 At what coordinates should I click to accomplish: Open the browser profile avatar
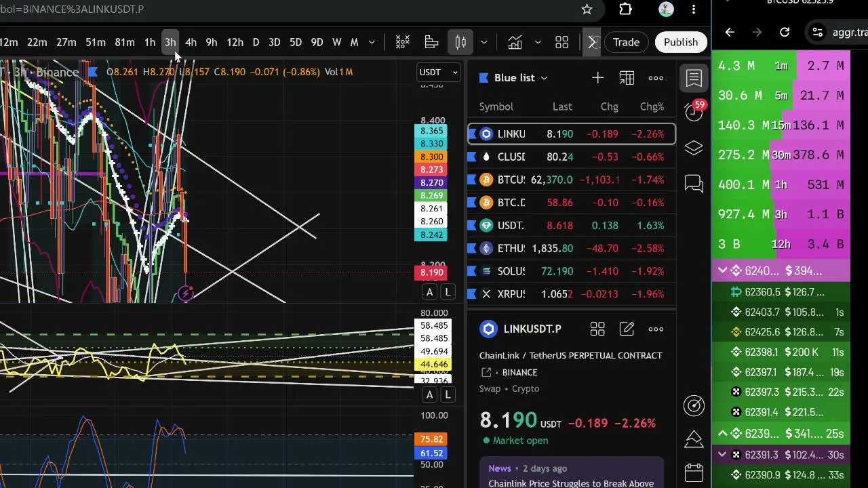pos(666,9)
